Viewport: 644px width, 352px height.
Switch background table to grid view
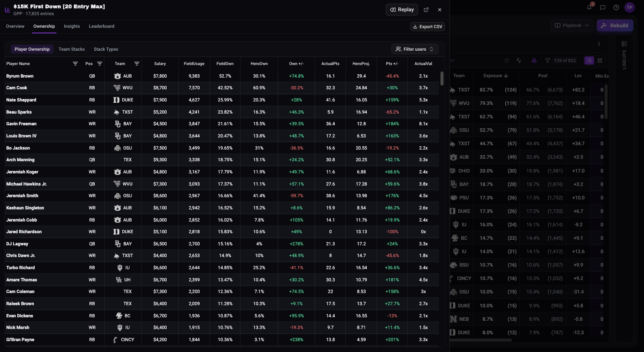pyautogui.click(x=600, y=61)
